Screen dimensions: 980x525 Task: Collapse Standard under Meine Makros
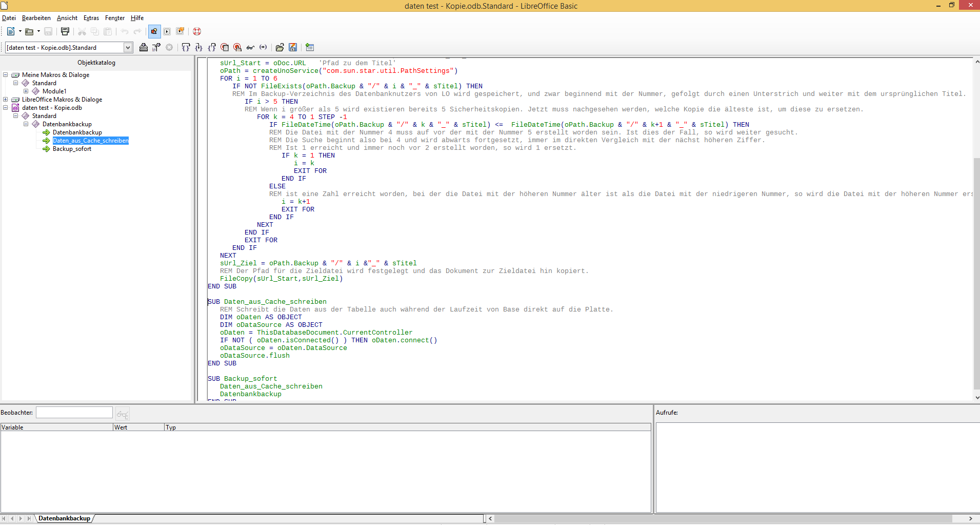coord(16,83)
